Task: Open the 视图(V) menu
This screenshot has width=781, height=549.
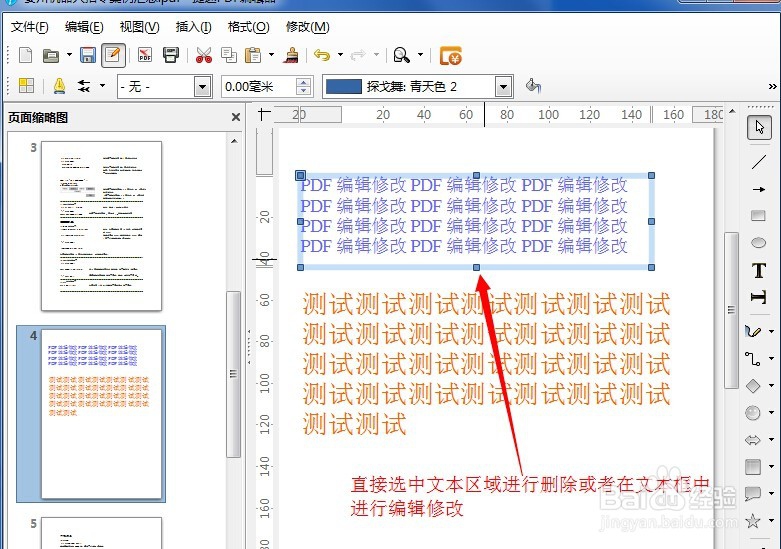Action: (139, 27)
